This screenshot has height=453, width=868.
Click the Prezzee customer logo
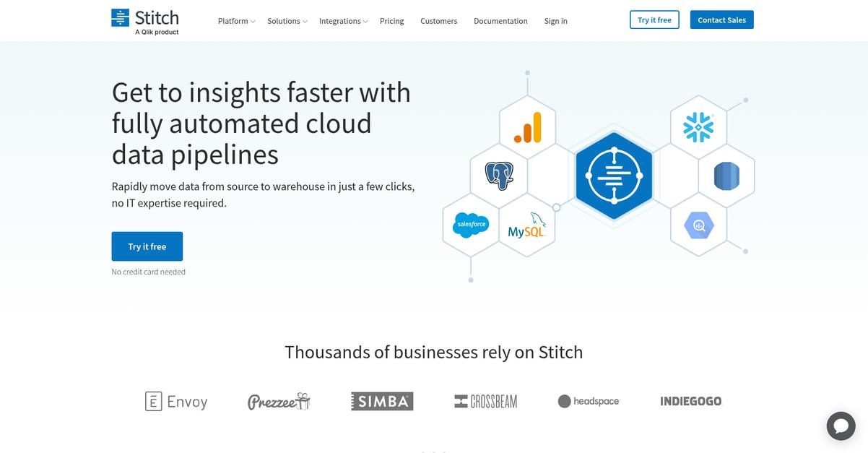(279, 402)
